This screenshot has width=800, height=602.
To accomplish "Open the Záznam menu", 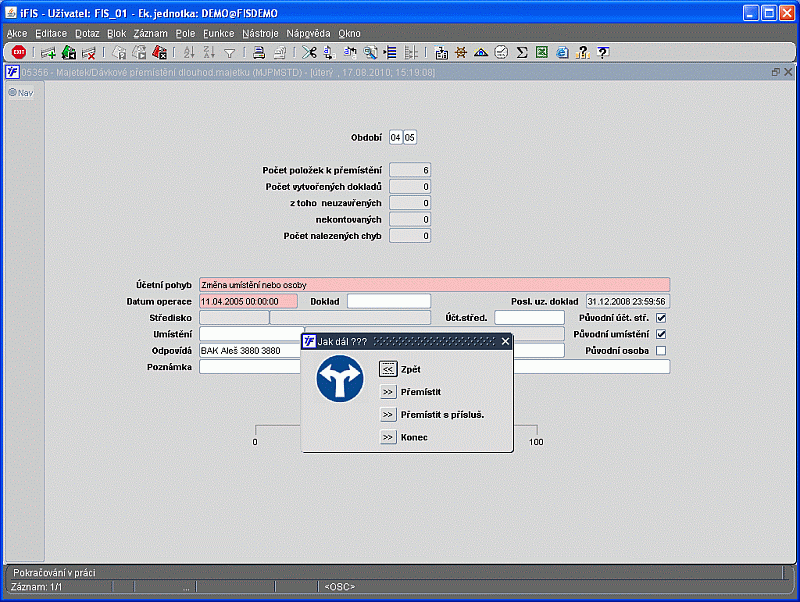I will tap(150, 33).
